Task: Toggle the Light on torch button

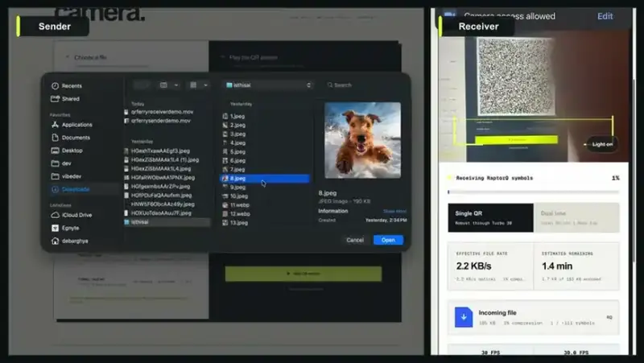Action: (x=601, y=144)
